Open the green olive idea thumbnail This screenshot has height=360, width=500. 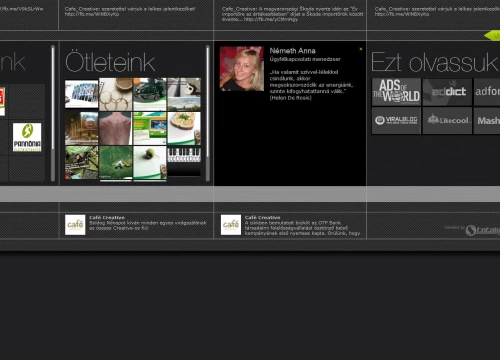tap(150, 163)
